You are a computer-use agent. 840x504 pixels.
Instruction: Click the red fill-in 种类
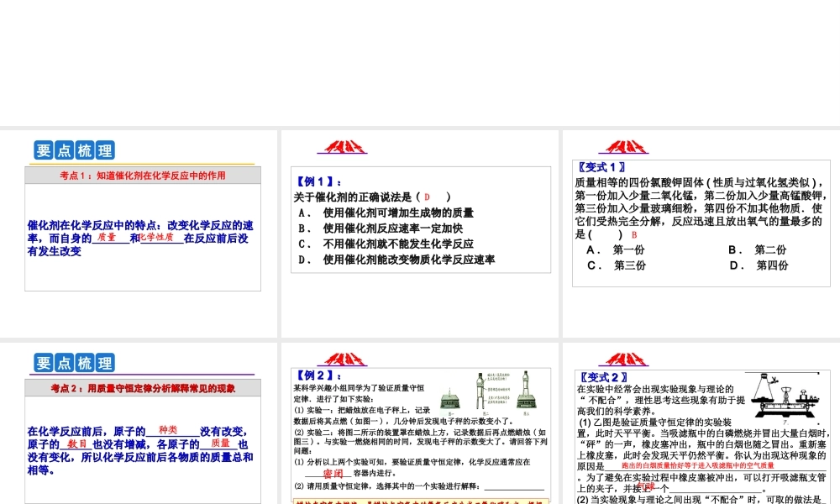tap(168, 429)
